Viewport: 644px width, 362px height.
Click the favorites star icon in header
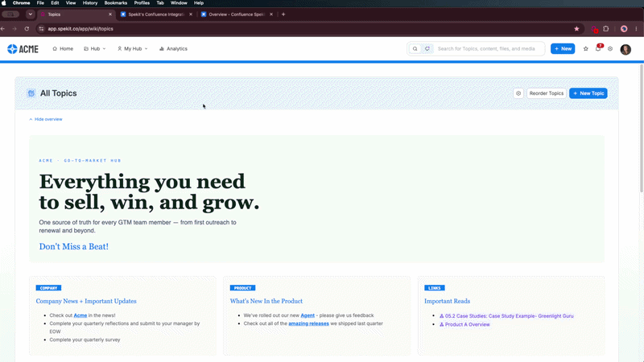(x=586, y=48)
